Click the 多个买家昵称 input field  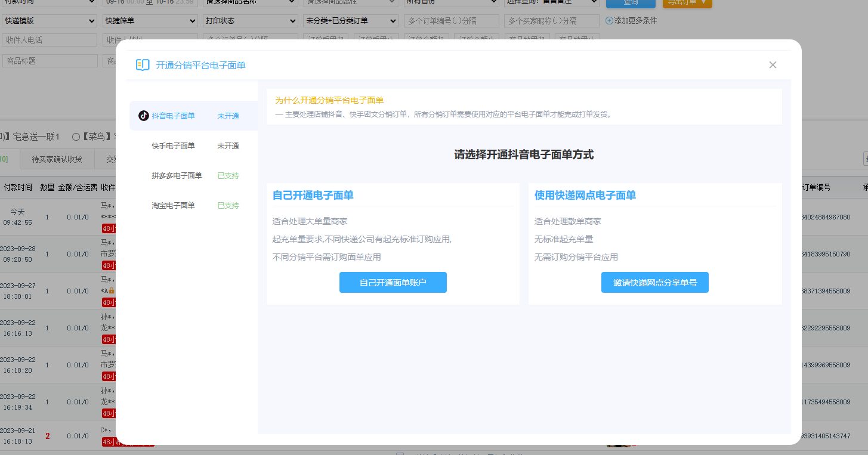pyautogui.click(x=552, y=21)
